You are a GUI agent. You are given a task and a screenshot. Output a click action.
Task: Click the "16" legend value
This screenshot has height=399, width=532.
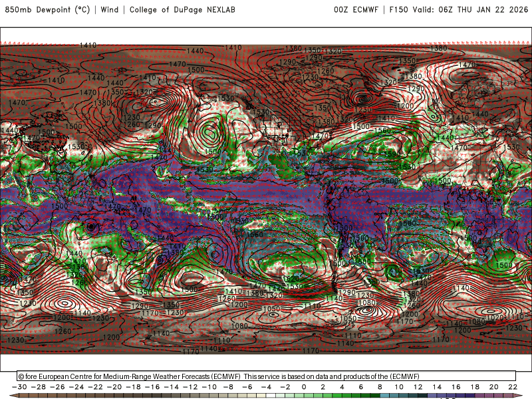[x=456, y=387]
